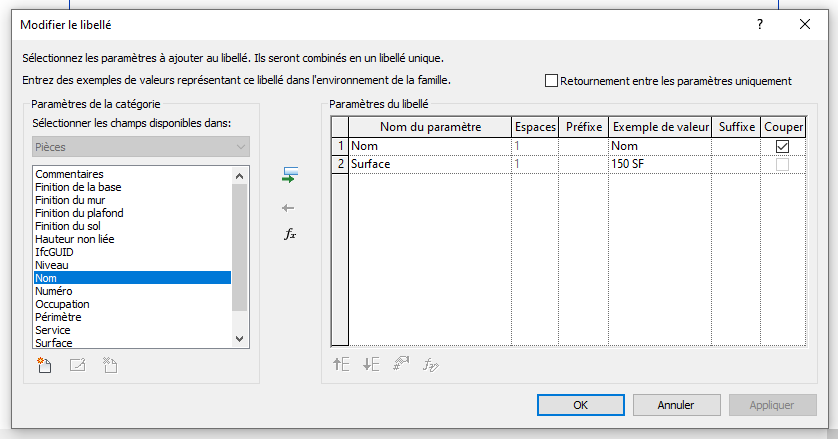This screenshot has width=838, height=439.
Task: Open help with the question mark button
Action: pos(759,23)
